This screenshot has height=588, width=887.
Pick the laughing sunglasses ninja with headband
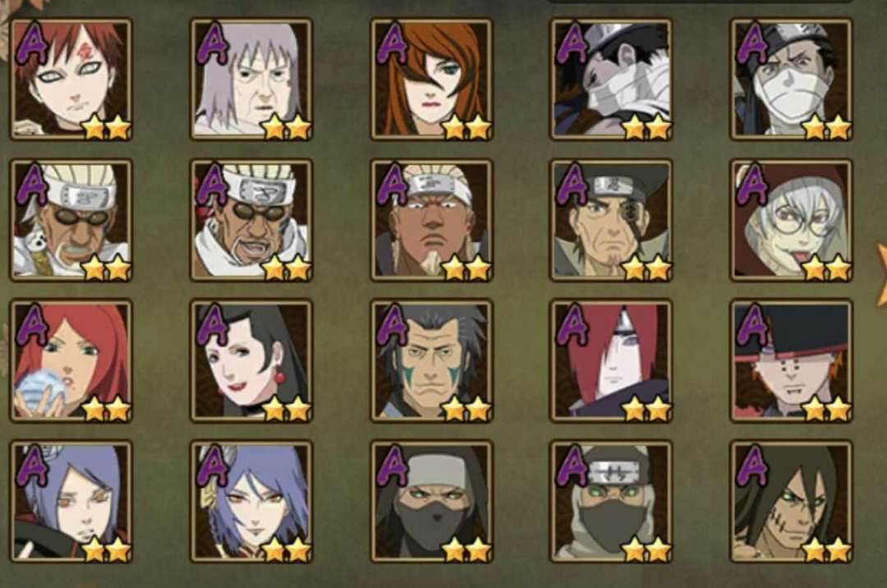tap(251, 220)
